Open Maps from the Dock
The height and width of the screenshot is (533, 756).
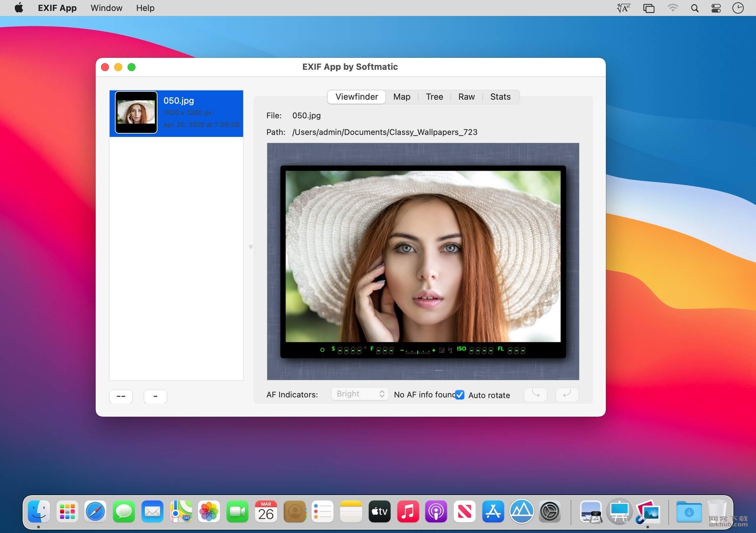[181, 511]
